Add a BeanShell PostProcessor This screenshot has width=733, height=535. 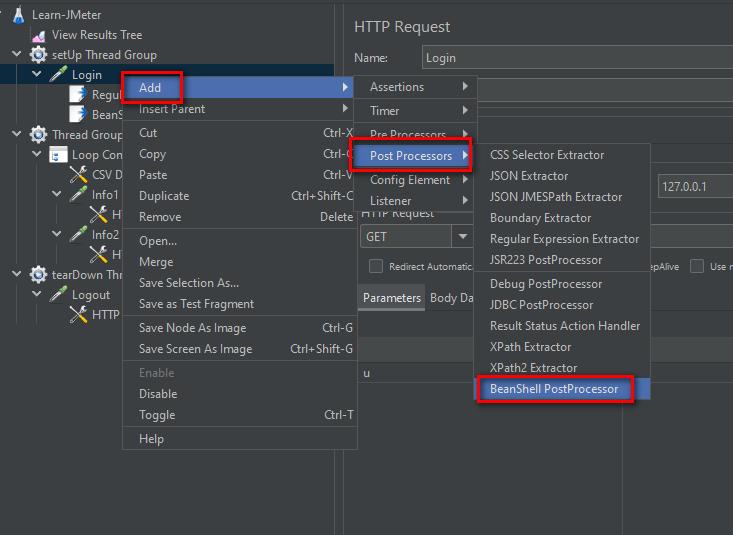[x=562, y=389]
